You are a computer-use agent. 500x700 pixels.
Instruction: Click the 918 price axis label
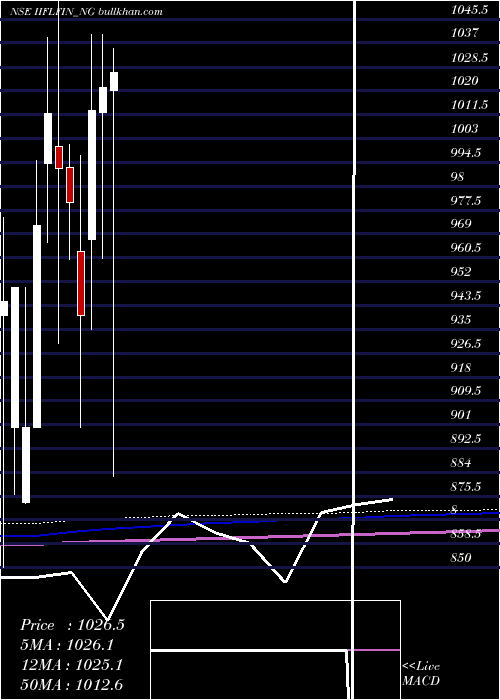click(461, 367)
